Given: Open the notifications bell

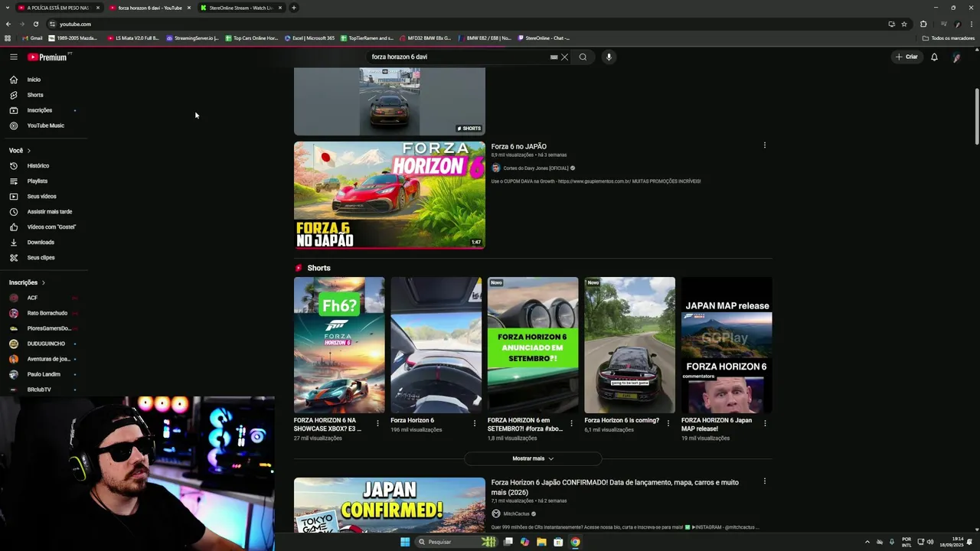Looking at the screenshot, I should 934,57.
